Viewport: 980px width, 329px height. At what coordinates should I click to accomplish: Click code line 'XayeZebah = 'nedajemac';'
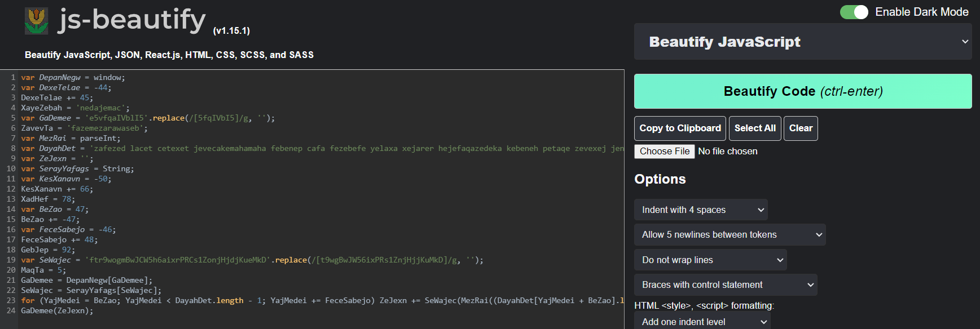pos(76,108)
